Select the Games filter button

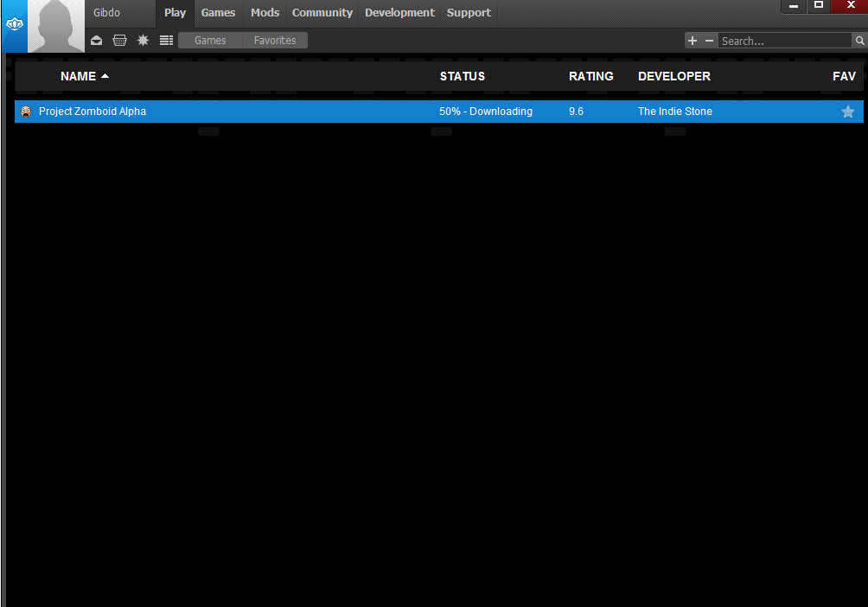pos(210,41)
